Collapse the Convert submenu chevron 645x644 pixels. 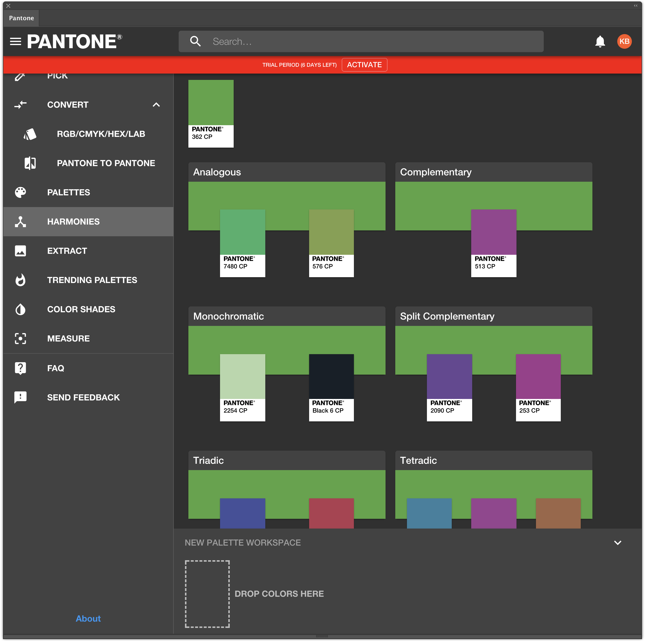tap(156, 105)
